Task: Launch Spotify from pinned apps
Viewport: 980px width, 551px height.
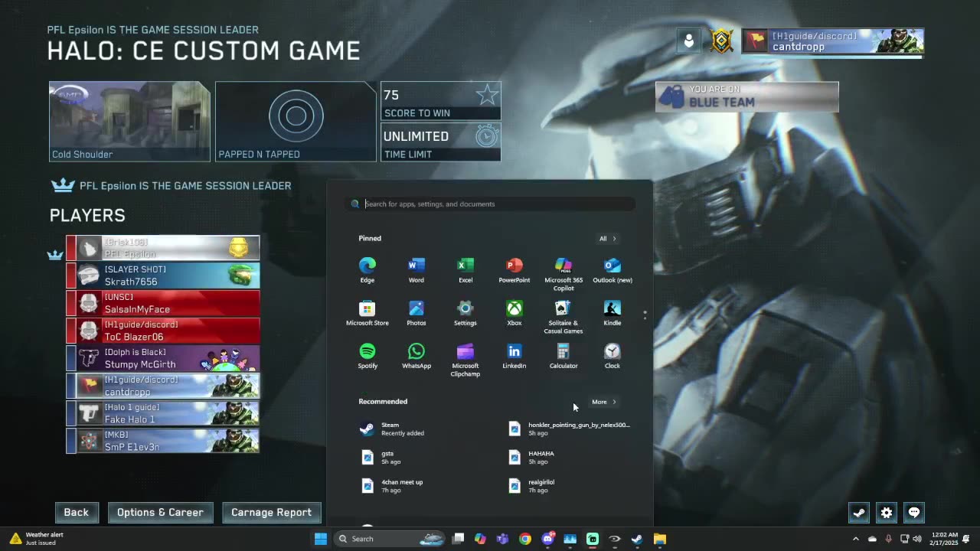Action: (367, 356)
